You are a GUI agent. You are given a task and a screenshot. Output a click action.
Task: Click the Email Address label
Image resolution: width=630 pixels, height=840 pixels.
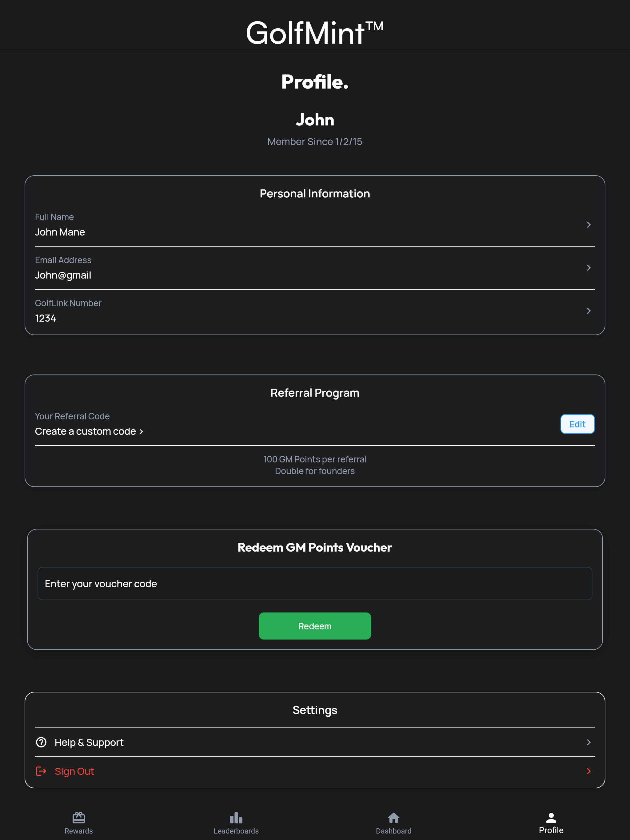coord(63,260)
